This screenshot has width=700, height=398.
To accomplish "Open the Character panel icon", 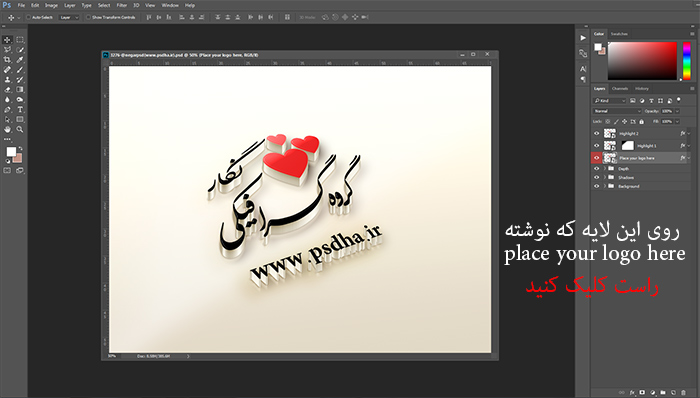I will coord(583,69).
